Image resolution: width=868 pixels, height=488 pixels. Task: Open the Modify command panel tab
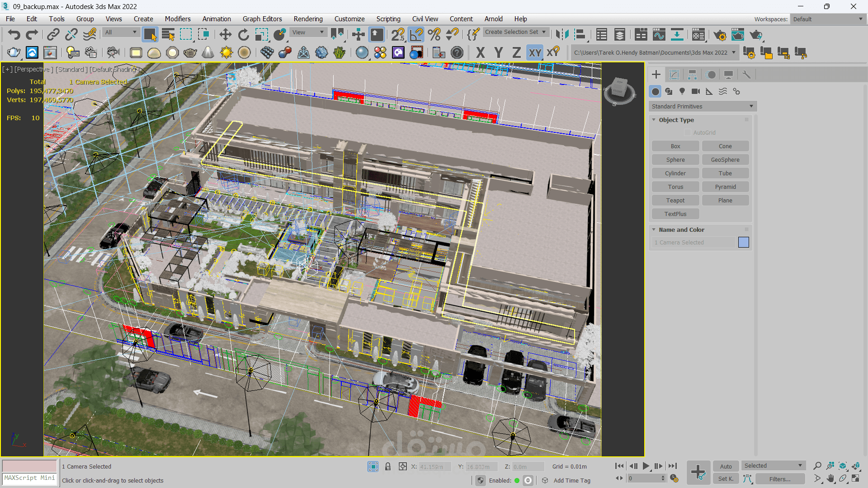(674, 75)
